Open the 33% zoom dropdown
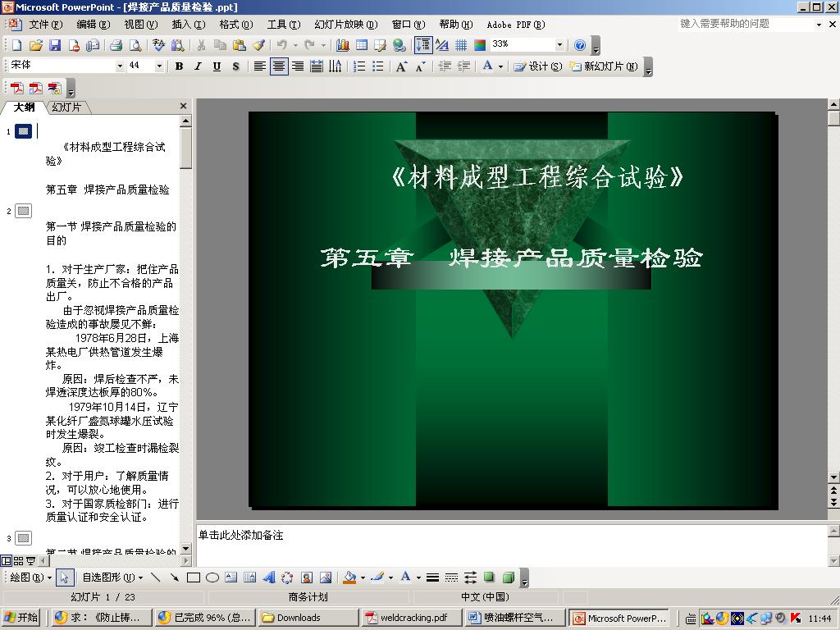The image size is (840, 630). point(559,45)
